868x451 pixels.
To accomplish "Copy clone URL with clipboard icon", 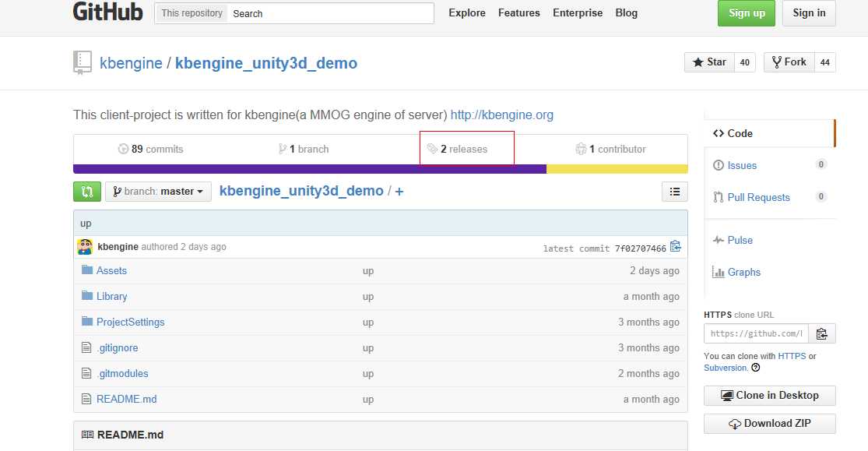I will tap(822, 333).
